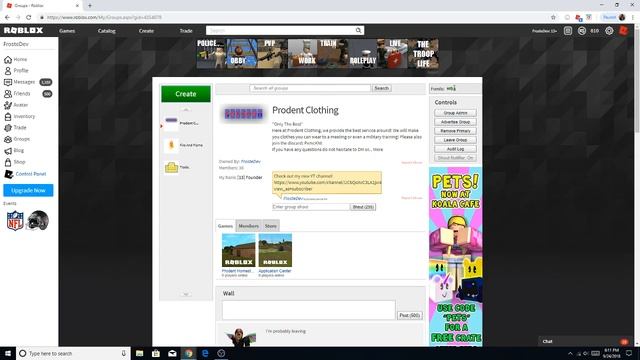Click the Search button for groups
Screen dimensions: 640x360
click(382, 88)
